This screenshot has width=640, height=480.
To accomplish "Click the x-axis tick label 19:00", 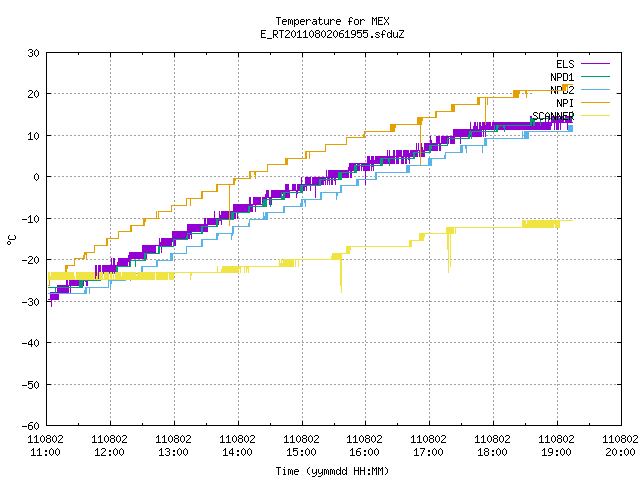I will point(556,452).
